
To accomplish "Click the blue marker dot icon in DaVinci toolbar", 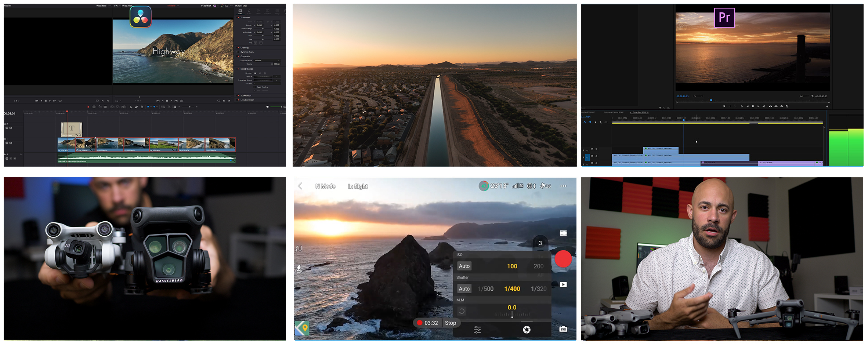I will [x=154, y=107].
